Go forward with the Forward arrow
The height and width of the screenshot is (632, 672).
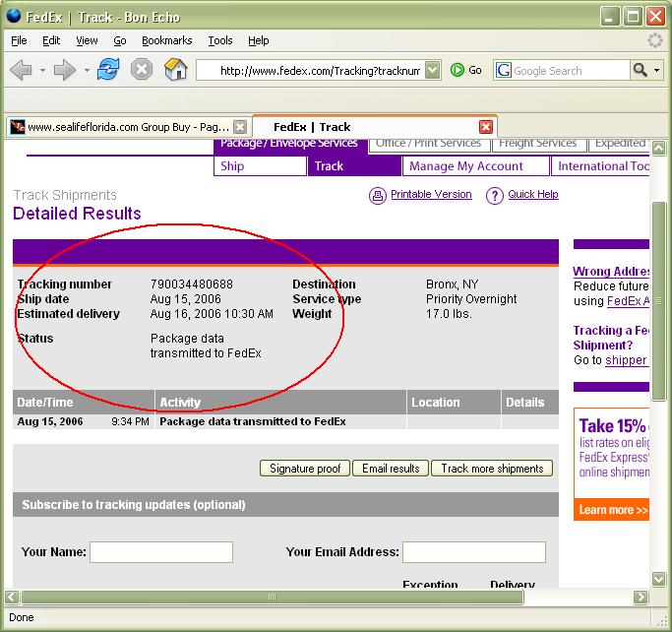65,70
